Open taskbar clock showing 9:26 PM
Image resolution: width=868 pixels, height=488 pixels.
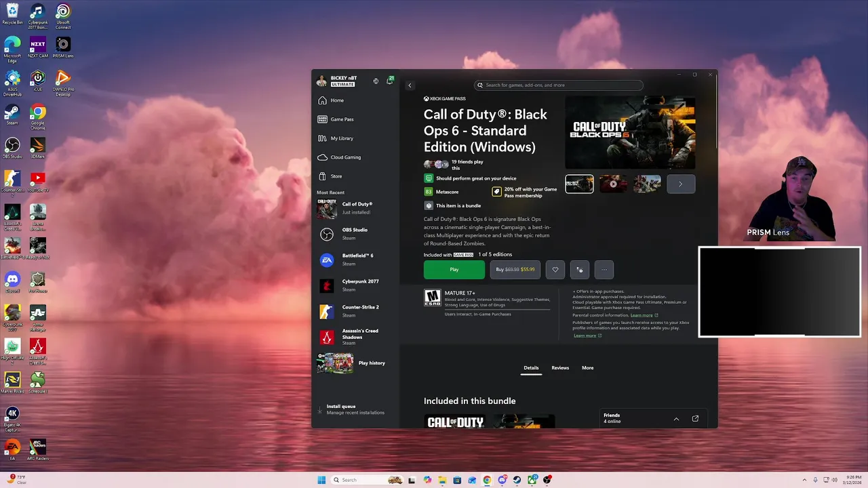tap(852, 480)
